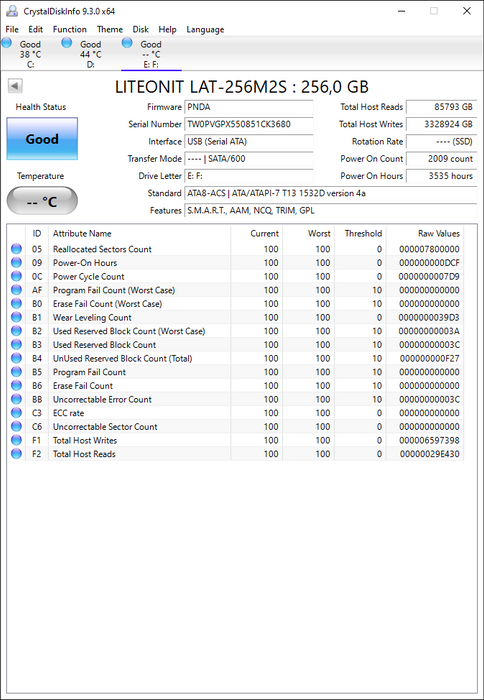Select the E: F: disk tab
484x700 pixels.
[x=151, y=54]
